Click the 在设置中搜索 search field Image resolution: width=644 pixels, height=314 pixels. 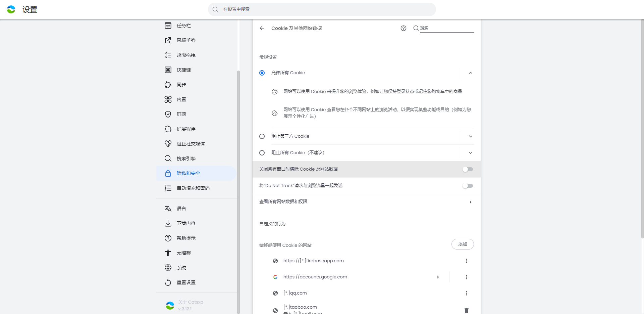click(x=322, y=9)
